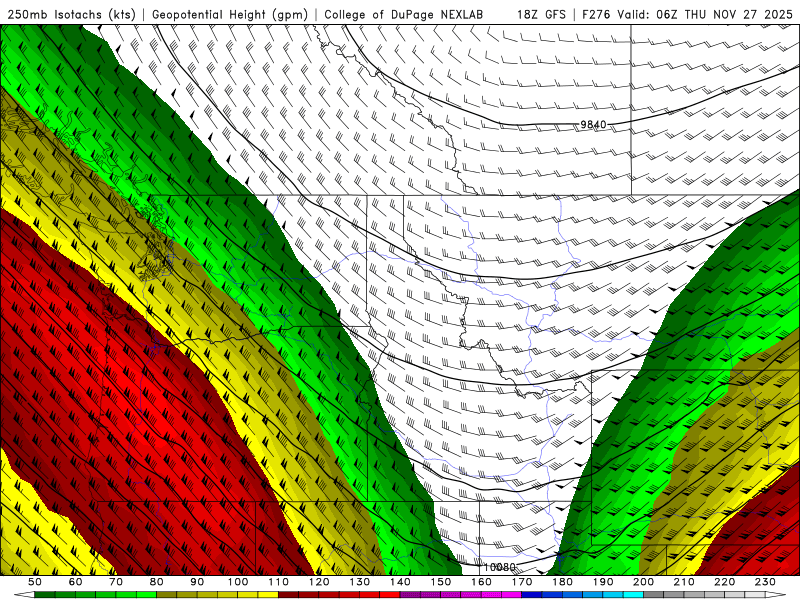This screenshot has height=600, width=800.
Task: Click the "College of DuPage NEXLAB" label
Action: 404,14
